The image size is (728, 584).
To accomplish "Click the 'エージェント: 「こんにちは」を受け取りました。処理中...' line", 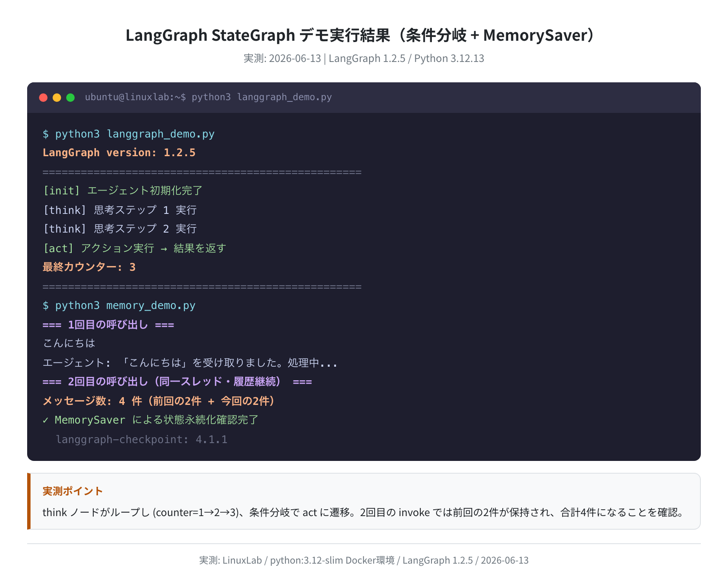I will (x=190, y=363).
